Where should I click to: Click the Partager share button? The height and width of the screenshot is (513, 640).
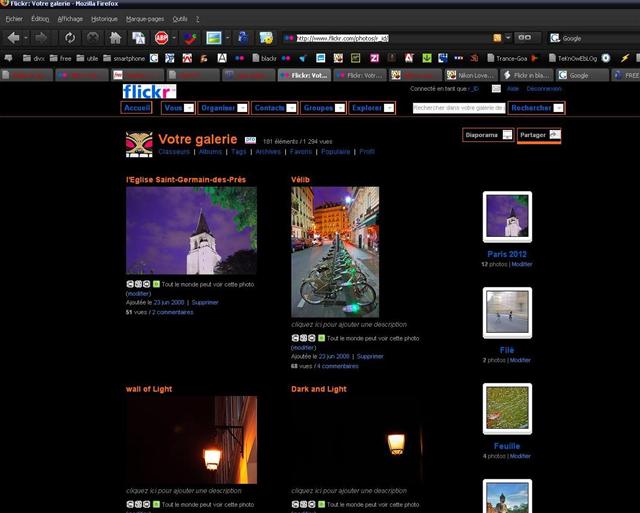click(x=539, y=135)
